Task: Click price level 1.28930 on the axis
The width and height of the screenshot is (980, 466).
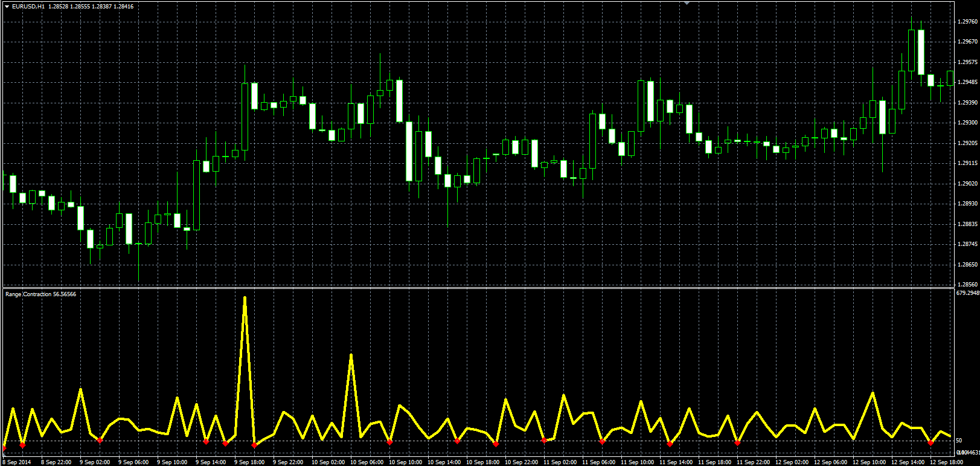Action: click(967, 204)
